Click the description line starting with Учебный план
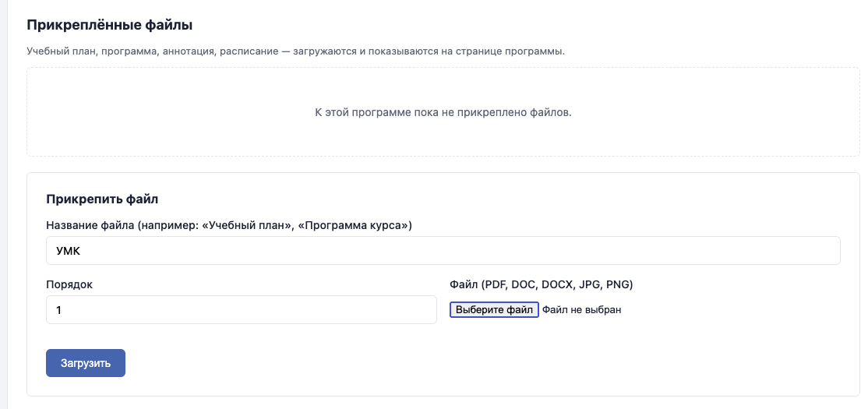This screenshot has height=409, width=868. 295,51
